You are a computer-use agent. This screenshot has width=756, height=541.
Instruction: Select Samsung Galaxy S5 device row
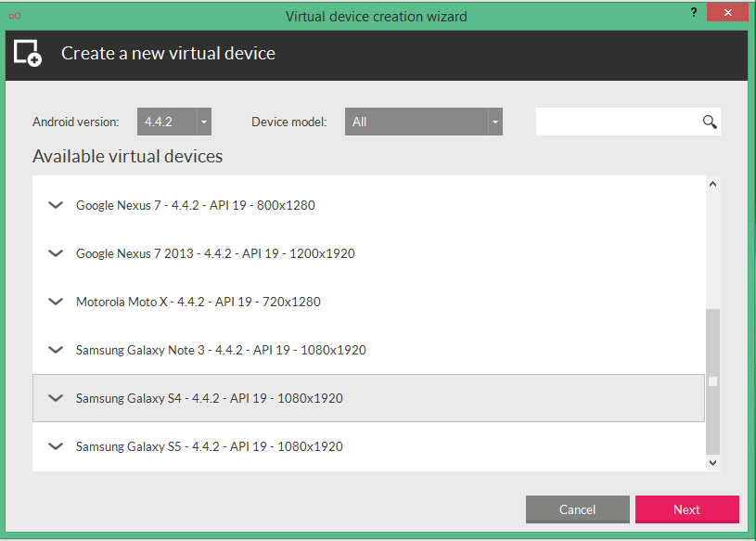pyautogui.click(x=368, y=446)
